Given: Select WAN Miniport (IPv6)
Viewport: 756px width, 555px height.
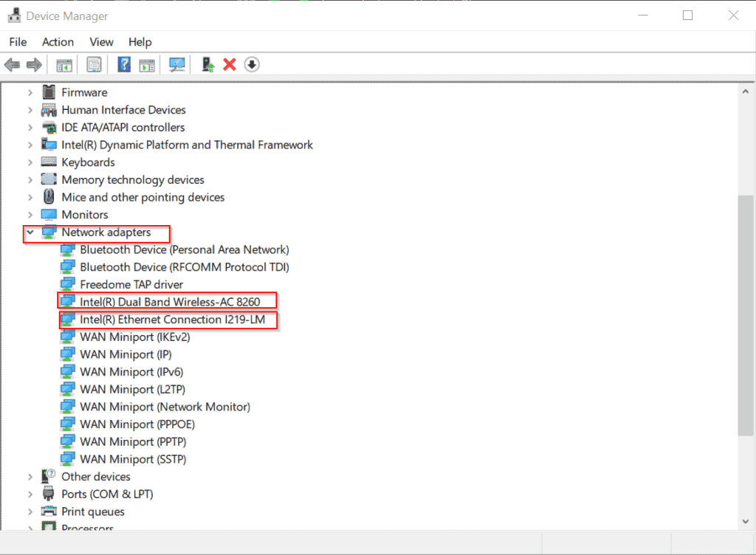Looking at the screenshot, I should click(x=131, y=371).
